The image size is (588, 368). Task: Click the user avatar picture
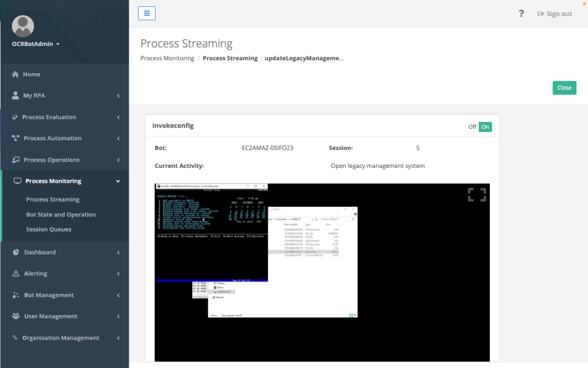(x=23, y=26)
